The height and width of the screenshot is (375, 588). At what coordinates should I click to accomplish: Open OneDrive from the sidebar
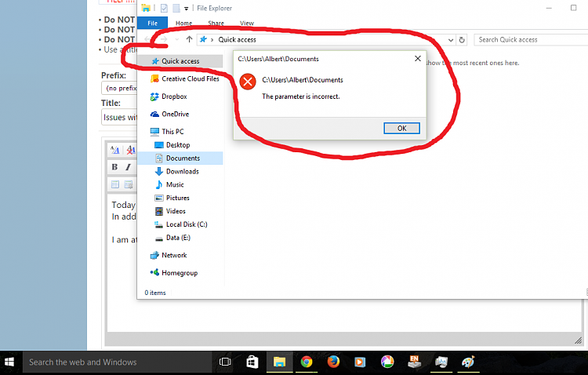pos(176,114)
